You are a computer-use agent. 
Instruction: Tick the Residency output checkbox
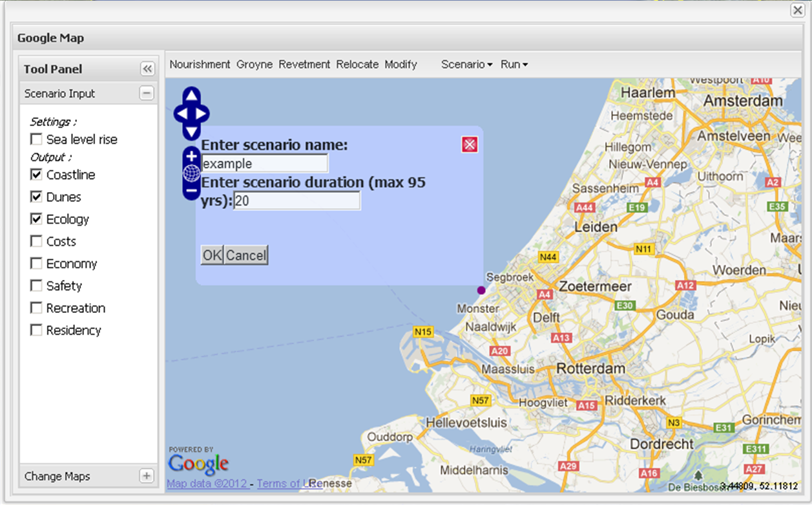36,330
